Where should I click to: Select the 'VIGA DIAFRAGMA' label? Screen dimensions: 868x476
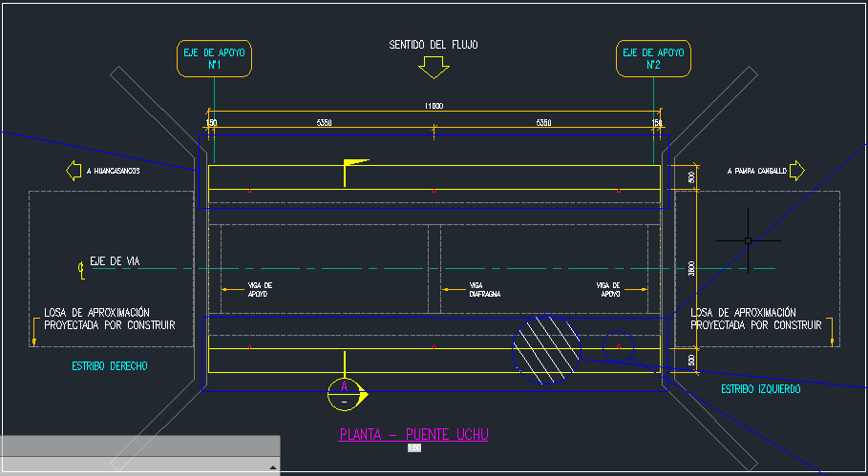[484, 290]
